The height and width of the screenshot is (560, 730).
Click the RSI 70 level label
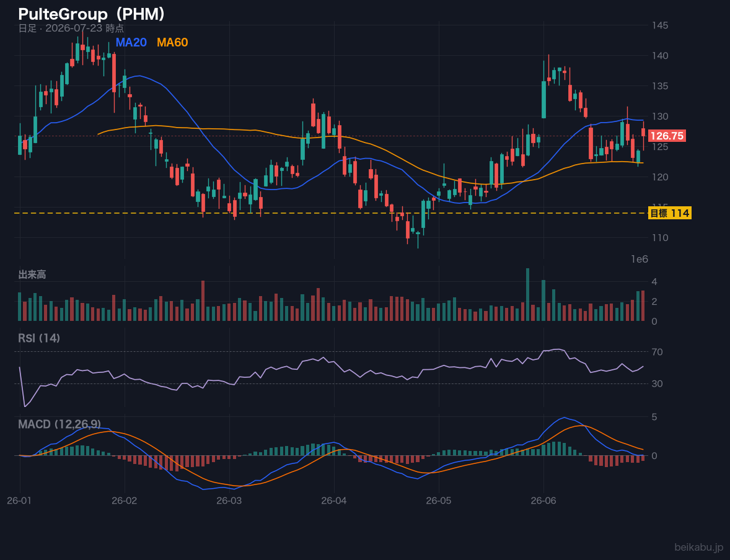point(657,352)
